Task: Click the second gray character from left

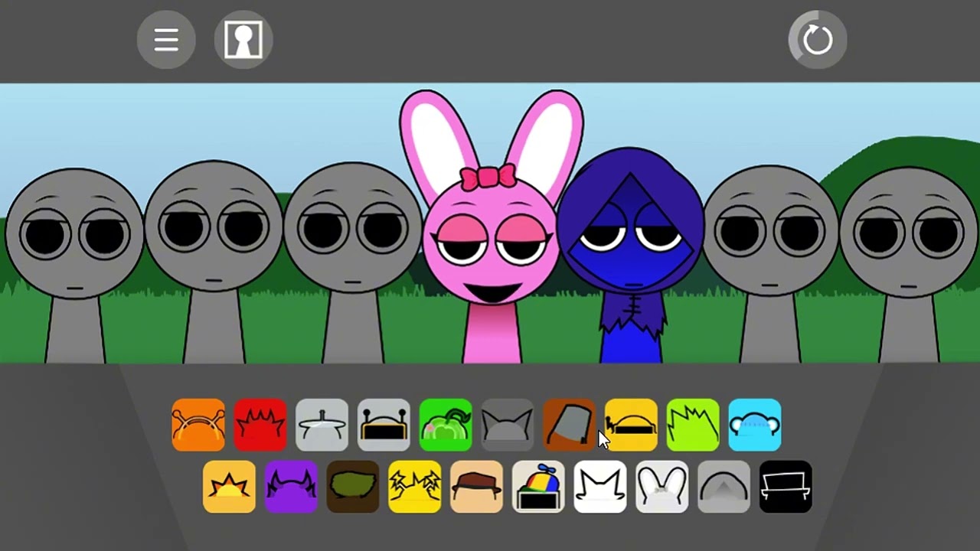Action: point(214,260)
